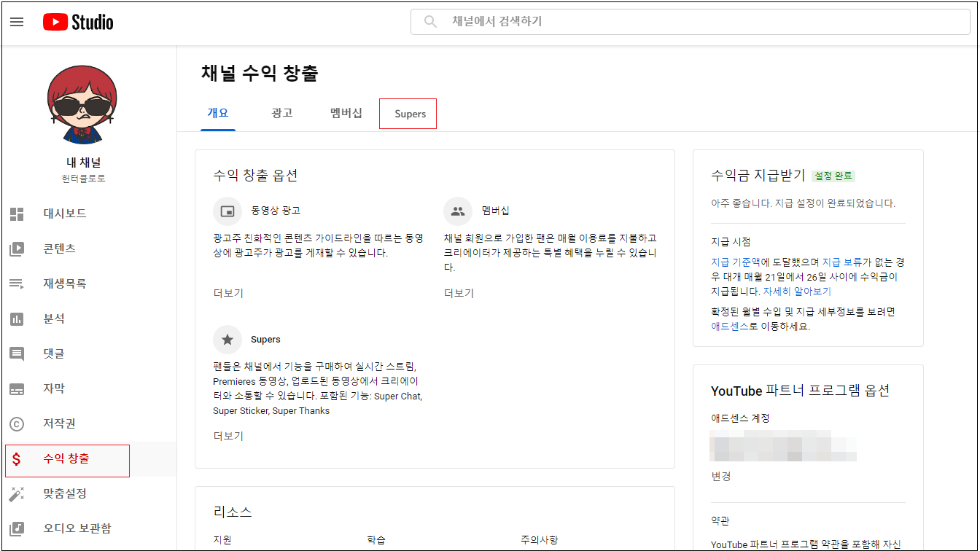The image size is (980, 551).
Task: Click the YouTube Studio logo
Action: pyautogui.click(x=78, y=22)
